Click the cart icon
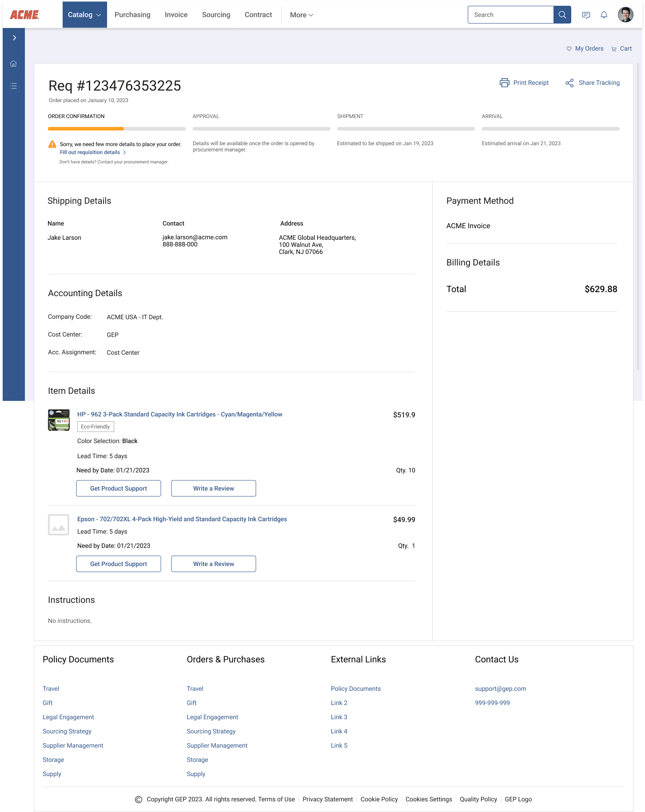Viewport: 645px width, 812px height. [x=614, y=49]
